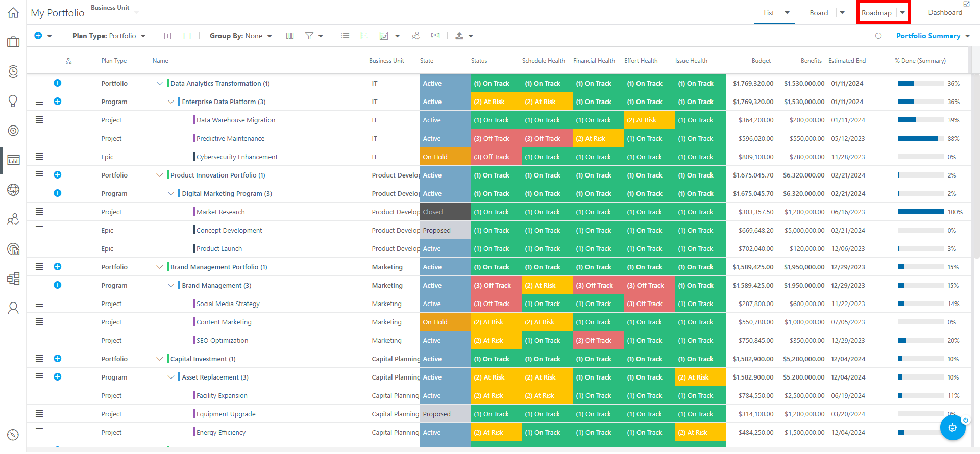Image resolution: width=980 pixels, height=454 pixels.
Task: Open the Group By: None dropdown
Action: [241, 36]
